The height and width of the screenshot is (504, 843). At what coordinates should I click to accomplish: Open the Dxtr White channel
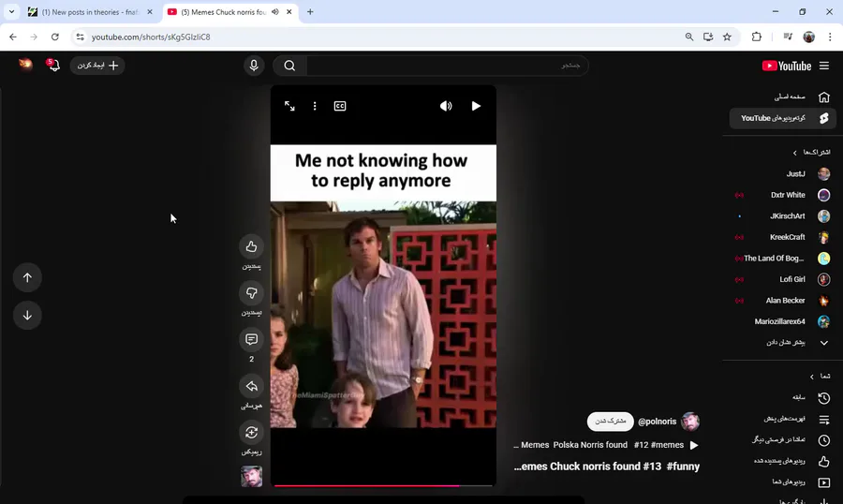[x=782, y=195]
